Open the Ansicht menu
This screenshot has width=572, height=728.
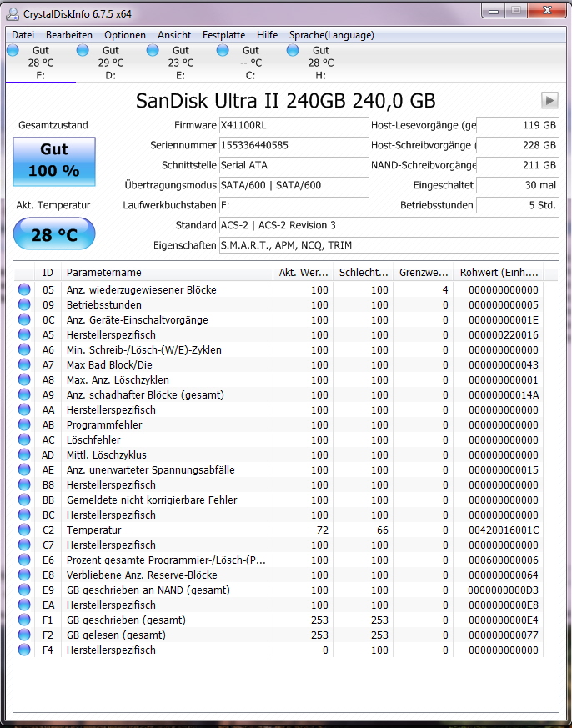point(174,35)
